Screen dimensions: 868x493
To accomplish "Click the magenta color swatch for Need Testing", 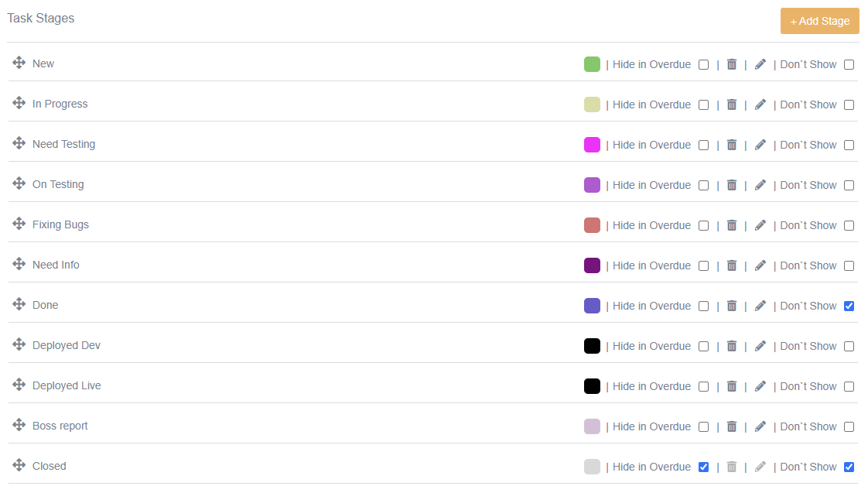I will [x=592, y=145].
